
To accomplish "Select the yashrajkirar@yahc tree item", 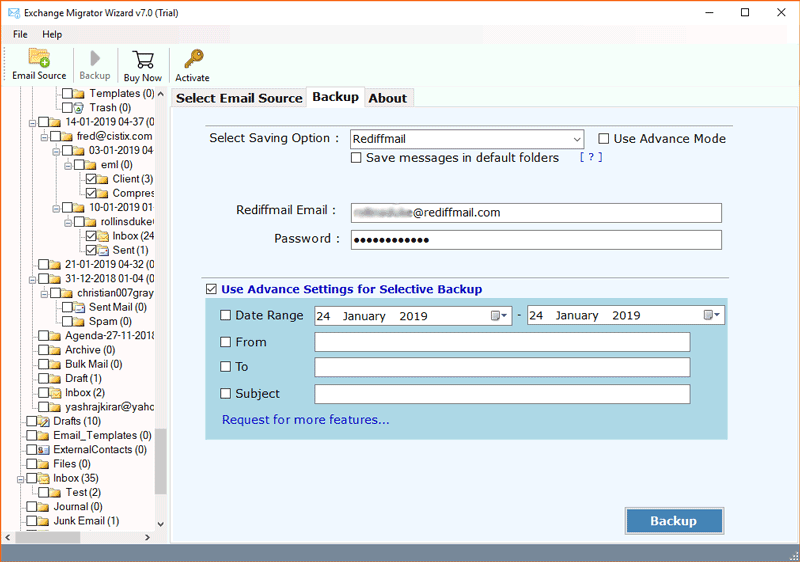I will pos(109,407).
